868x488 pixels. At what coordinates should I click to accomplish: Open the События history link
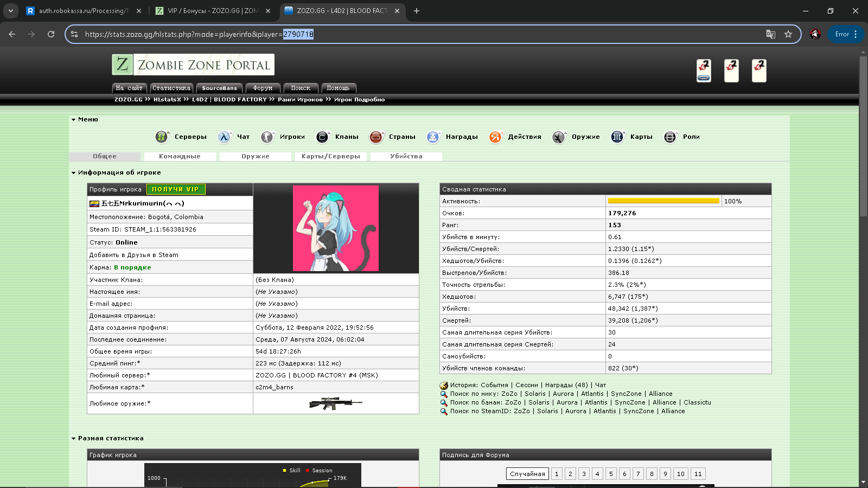pyautogui.click(x=495, y=386)
